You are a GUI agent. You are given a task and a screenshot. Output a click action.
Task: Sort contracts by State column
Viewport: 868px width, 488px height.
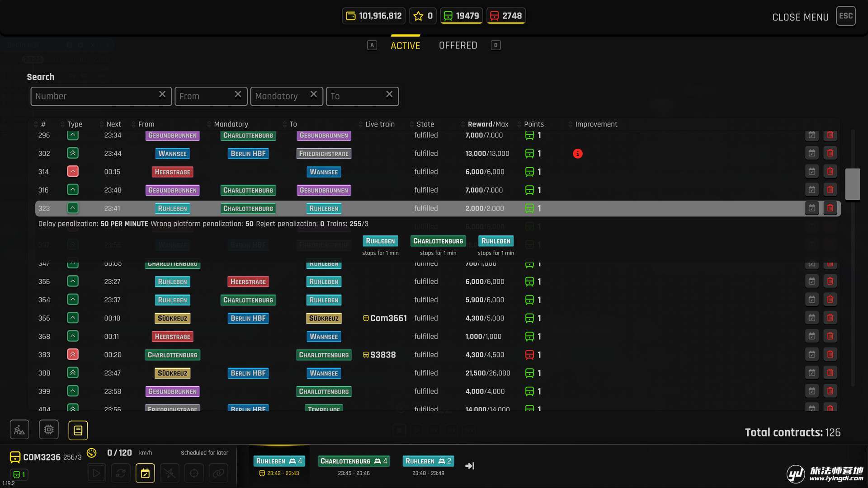[422, 124]
